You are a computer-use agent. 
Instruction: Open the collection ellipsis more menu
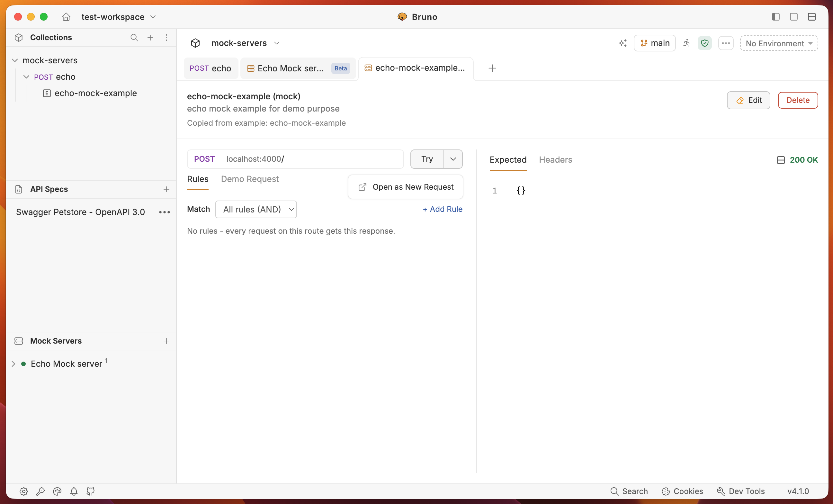[x=726, y=43]
